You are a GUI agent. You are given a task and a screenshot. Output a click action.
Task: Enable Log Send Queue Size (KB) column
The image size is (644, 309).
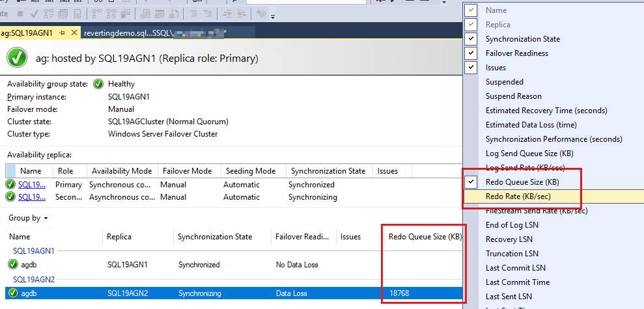point(529,154)
